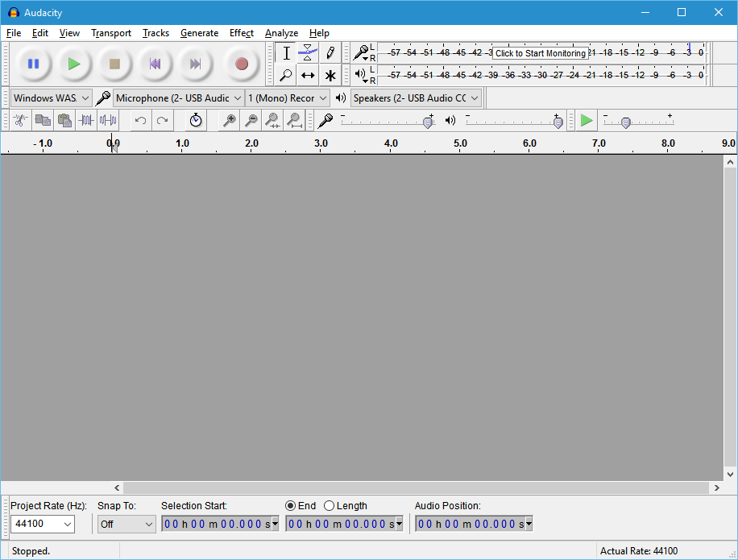Click the Click to Start Monitoring meter
Image resolution: width=738 pixels, height=560 pixels.
[541, 52]
